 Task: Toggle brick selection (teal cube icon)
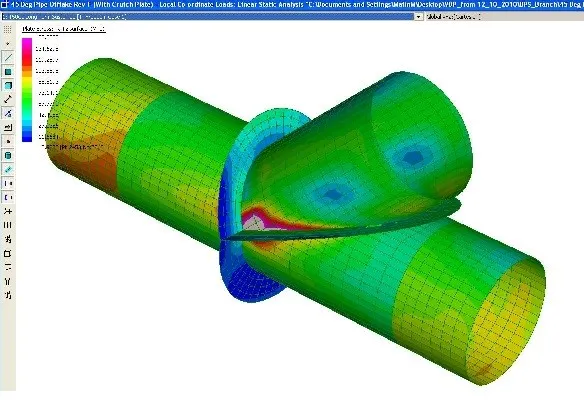click(7, 85)
